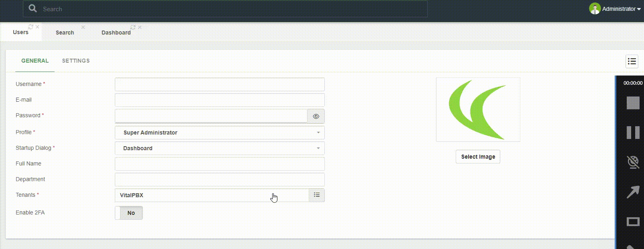Toggle the webcam off icon
Image resolution: width=644 pixels, height=249 pixels.
[x=633, y=162]
